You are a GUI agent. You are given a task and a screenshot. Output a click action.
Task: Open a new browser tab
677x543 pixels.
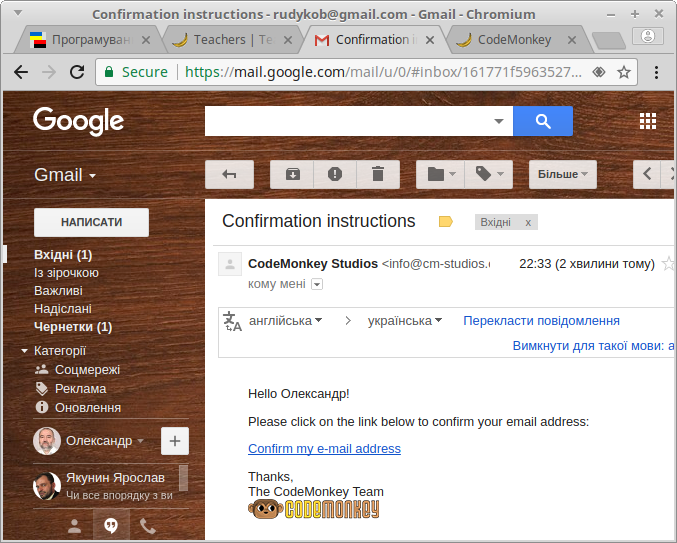pos(609,41)
